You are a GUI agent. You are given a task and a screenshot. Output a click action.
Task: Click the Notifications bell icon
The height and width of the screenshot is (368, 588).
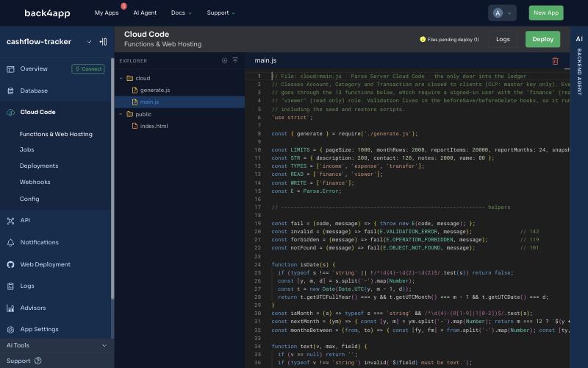coord(10,243)
